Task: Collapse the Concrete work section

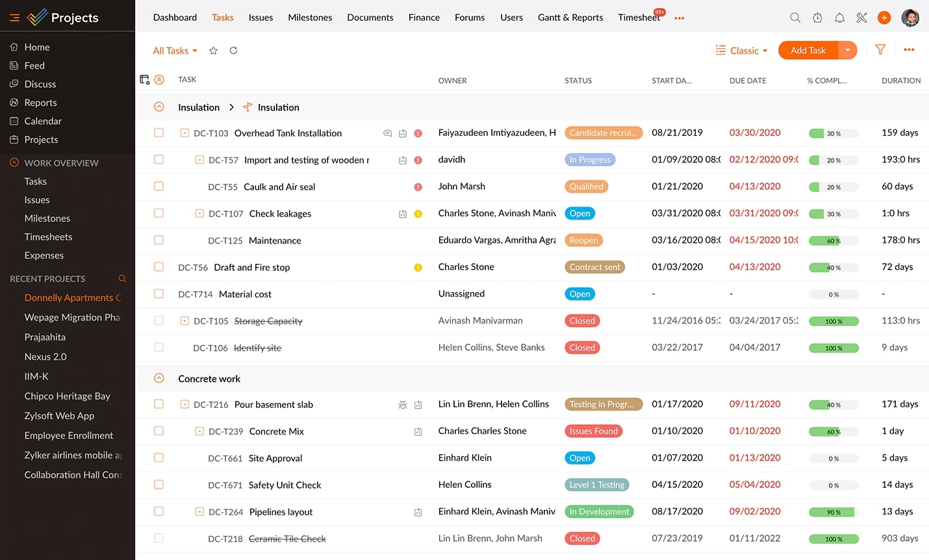Action: [159, 378]
